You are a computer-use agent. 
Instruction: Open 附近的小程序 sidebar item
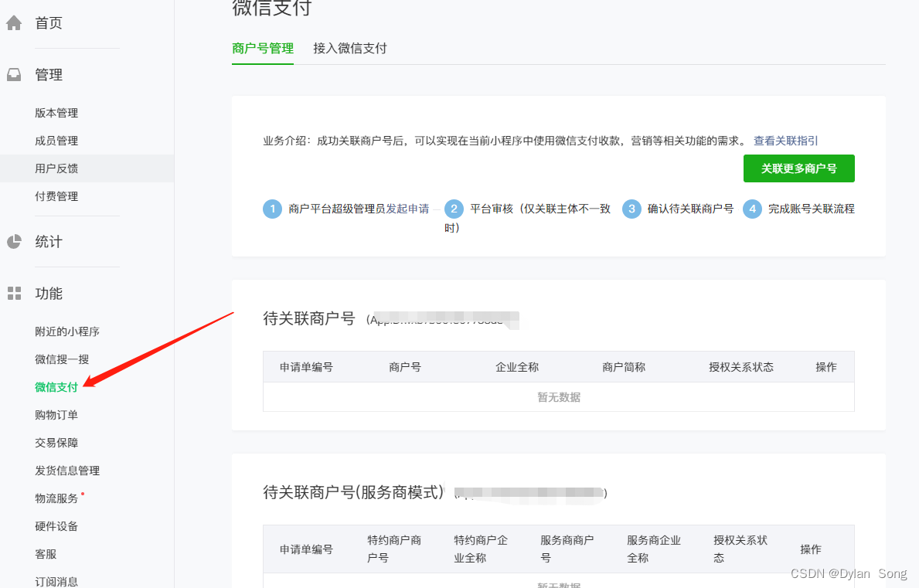pyautogui.click(x=67, y=331)
